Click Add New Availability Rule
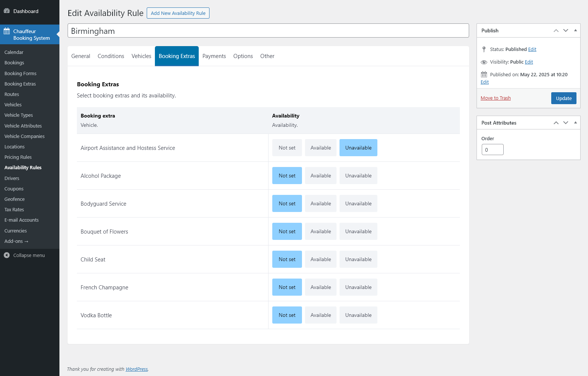 tap(178, 13)
